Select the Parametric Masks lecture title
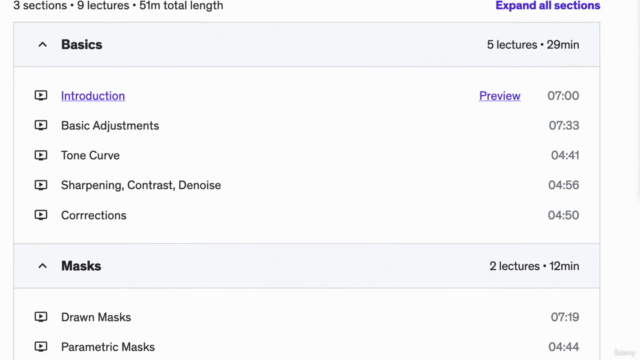 (x=108, y=347)
